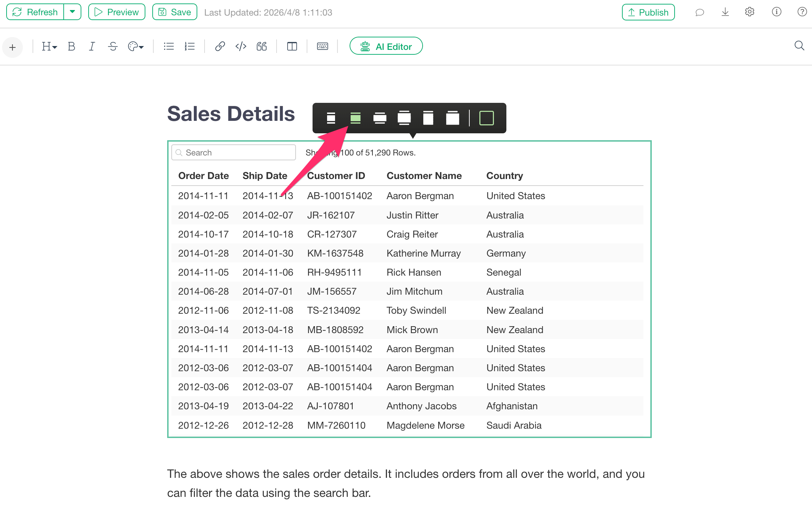This screenshot has height=509, width=812.
Task: Click the insert link icon
Action: 220,46
